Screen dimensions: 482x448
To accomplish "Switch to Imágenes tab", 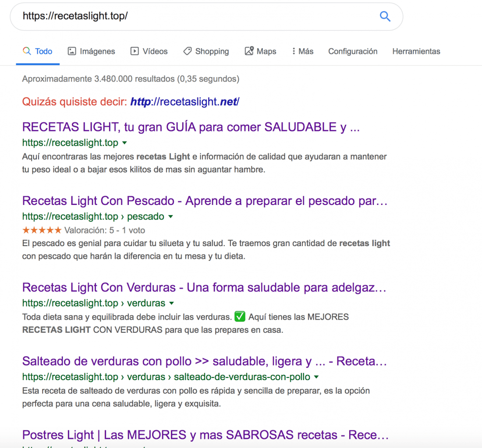I will (x=91, y=51).
